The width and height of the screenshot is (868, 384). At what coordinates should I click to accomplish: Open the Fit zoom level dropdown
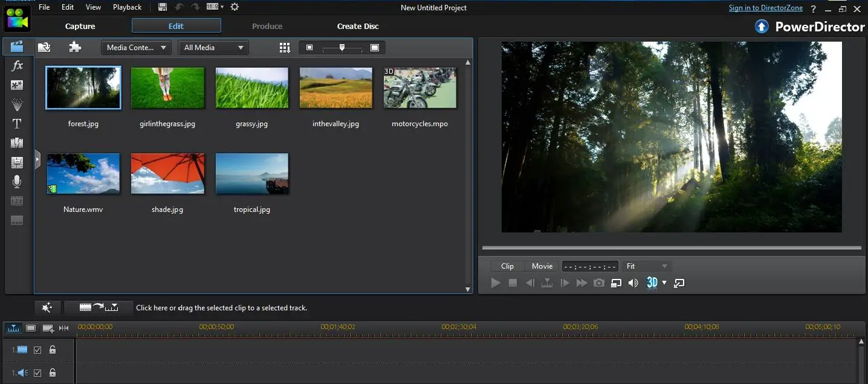coord(647,266)
